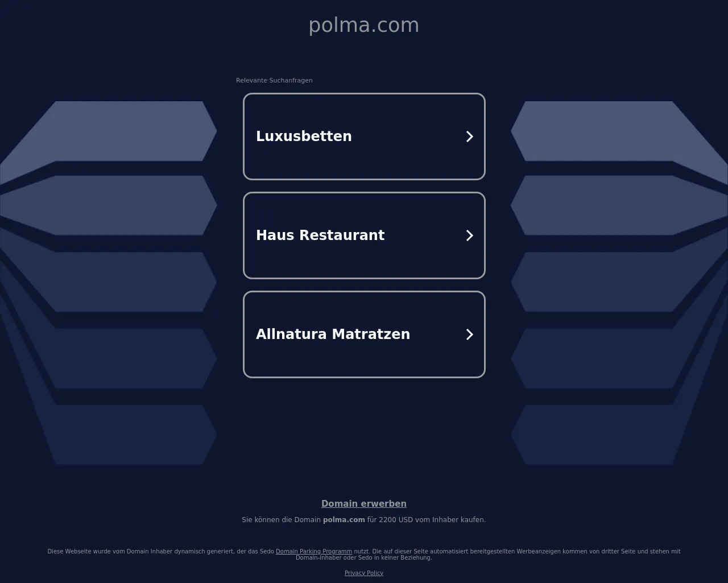The width and height of the screenshot is (728, 583).
Task: Click the lightest decorative banner shape on the right
Action: pos(620,131)
